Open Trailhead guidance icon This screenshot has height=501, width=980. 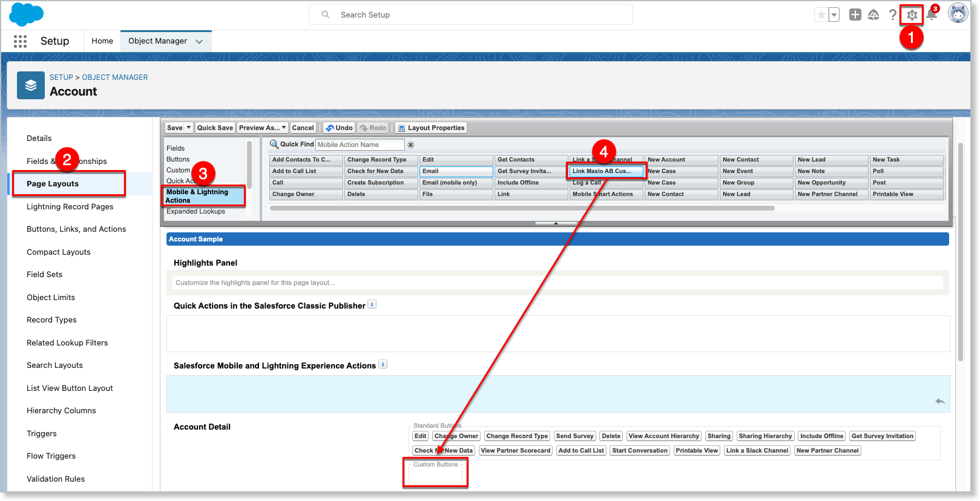click(x=873, y=15)
